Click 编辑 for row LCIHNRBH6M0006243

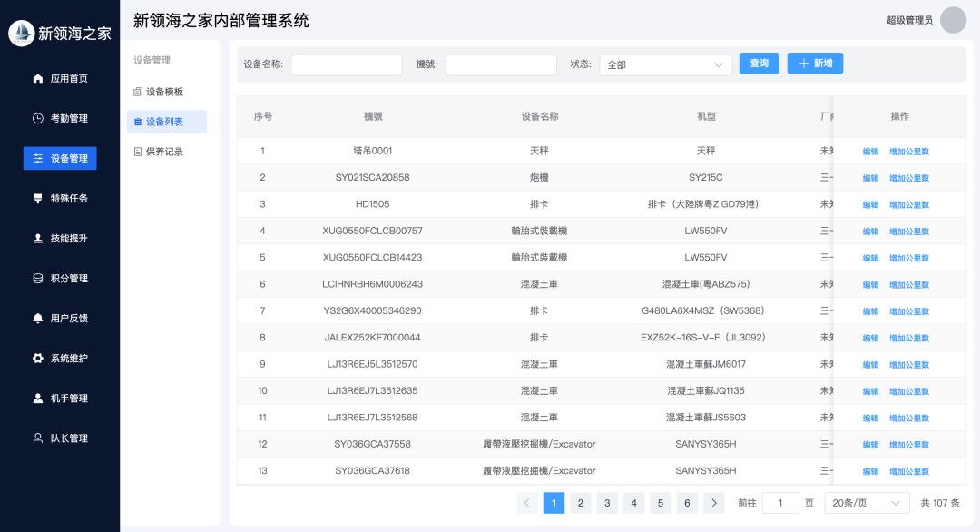pos(870,284)
